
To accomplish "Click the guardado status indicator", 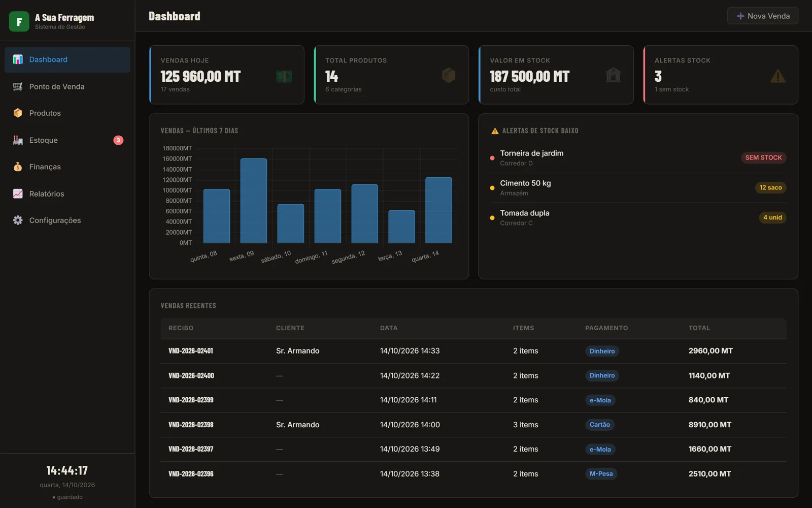I will click(x=67, y=497).
